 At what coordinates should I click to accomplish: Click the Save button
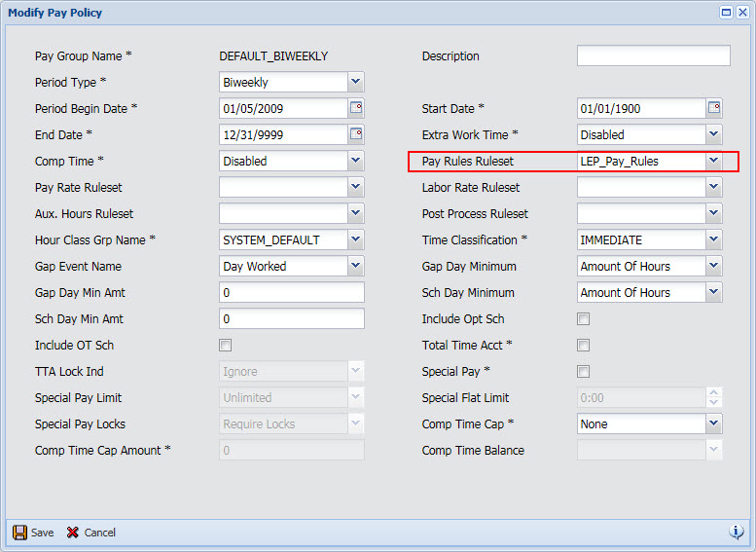33,533
